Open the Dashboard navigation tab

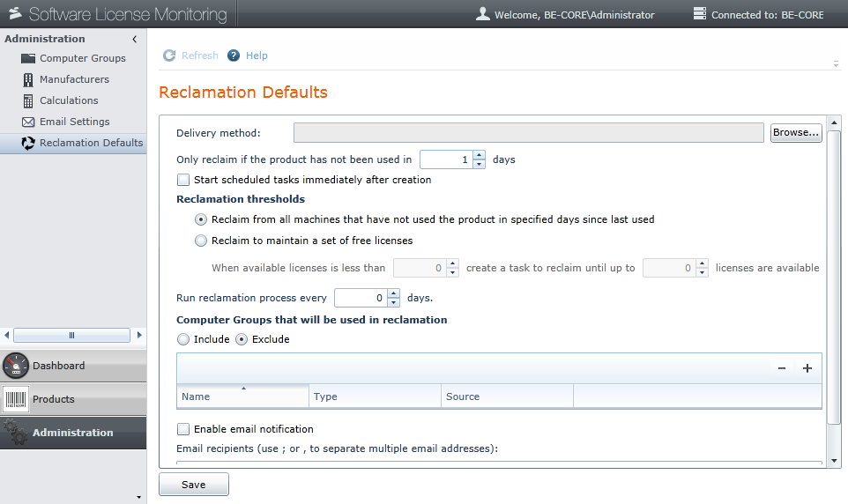click(73, 366)
